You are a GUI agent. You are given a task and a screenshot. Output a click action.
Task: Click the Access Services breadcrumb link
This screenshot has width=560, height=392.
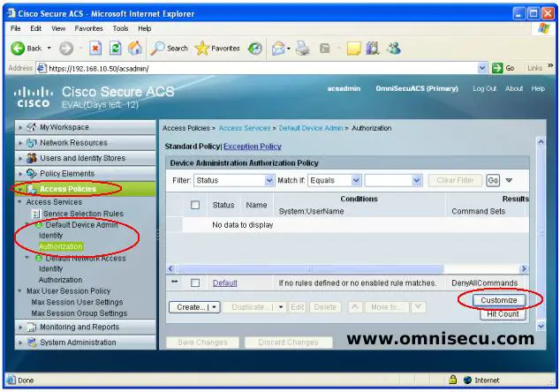click(x=245, y=128)
